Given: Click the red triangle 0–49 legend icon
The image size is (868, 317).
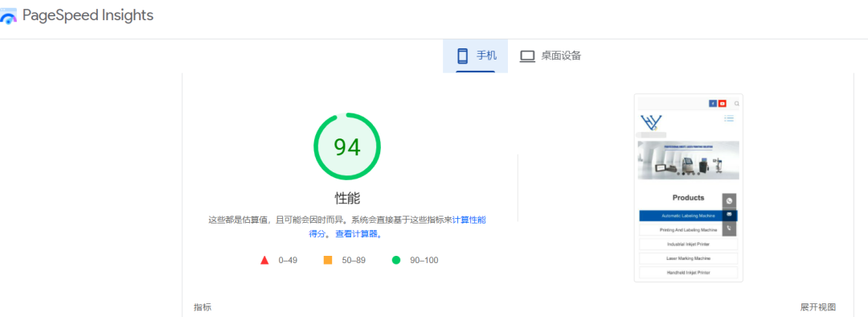Looking at the screenshot, I should click(x=264, y=260).
